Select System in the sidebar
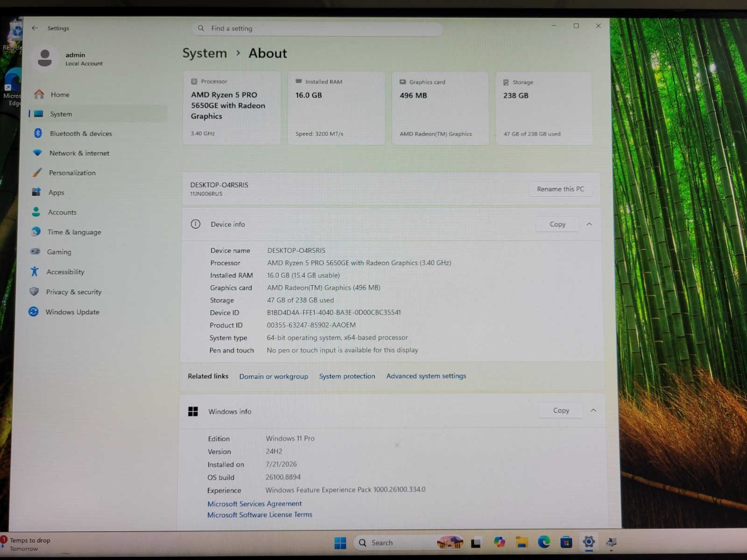747x560 pixels. (x=98, y=114)
